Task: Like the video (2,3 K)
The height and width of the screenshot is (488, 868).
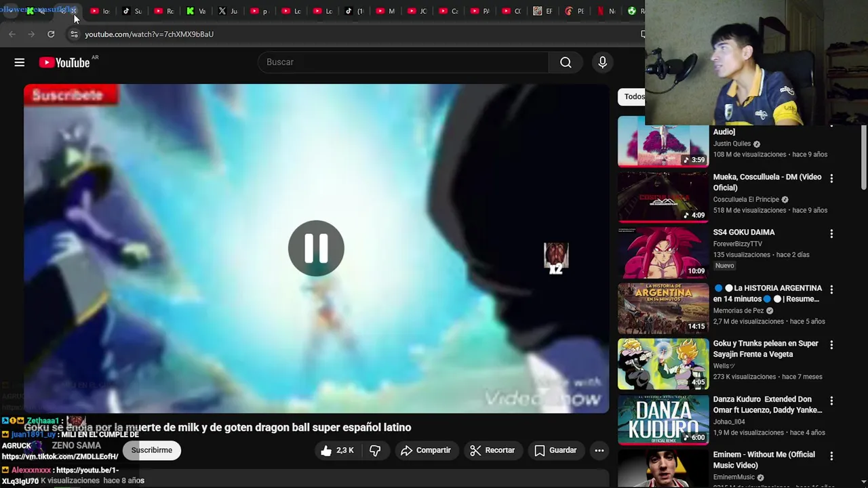Action: pyautogui.click(x=337, y=450)
